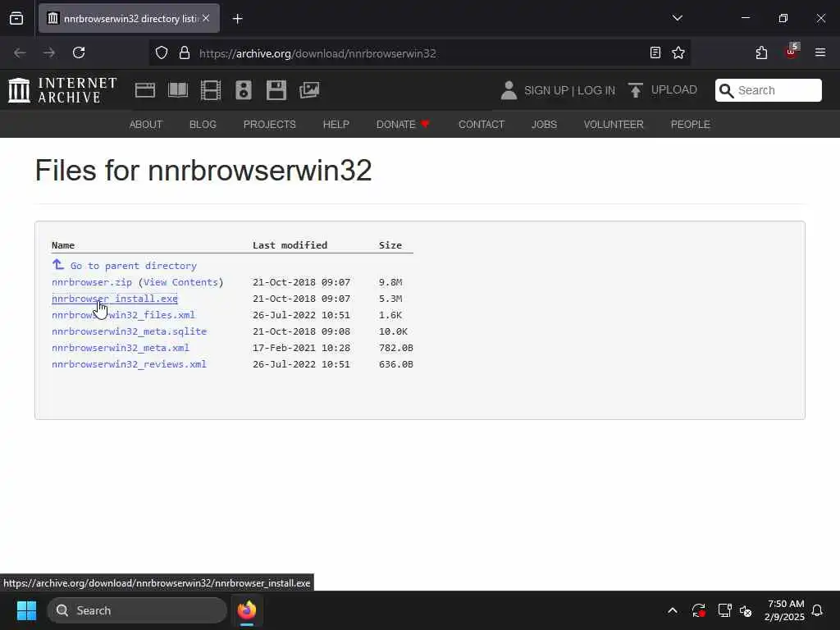Toggle Reader View icon
Viewport: 840px width, 630px height.
point(655,52)
